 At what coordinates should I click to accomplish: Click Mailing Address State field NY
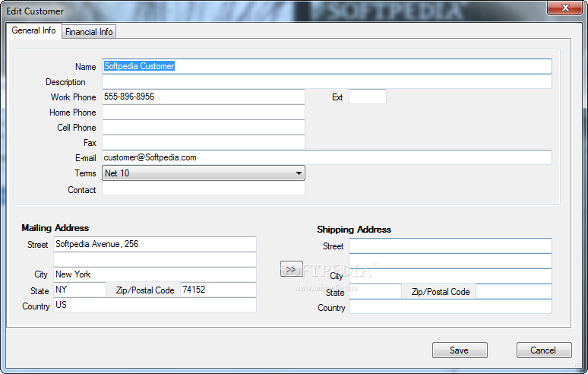(80, 290)
